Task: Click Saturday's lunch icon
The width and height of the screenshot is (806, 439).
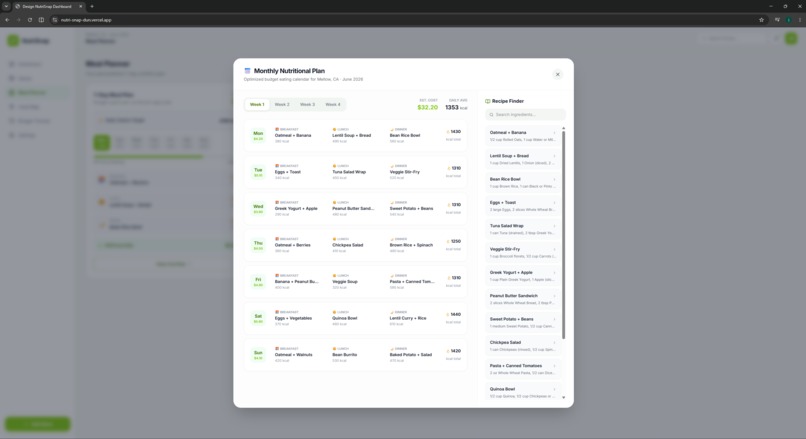Action: coord(334,312)
